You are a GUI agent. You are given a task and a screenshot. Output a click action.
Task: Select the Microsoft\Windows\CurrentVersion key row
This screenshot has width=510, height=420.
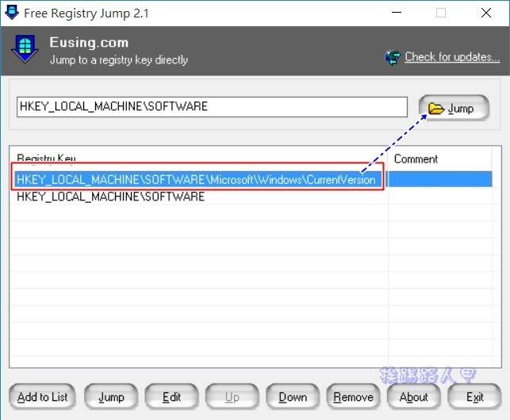(x=253, y=179)
